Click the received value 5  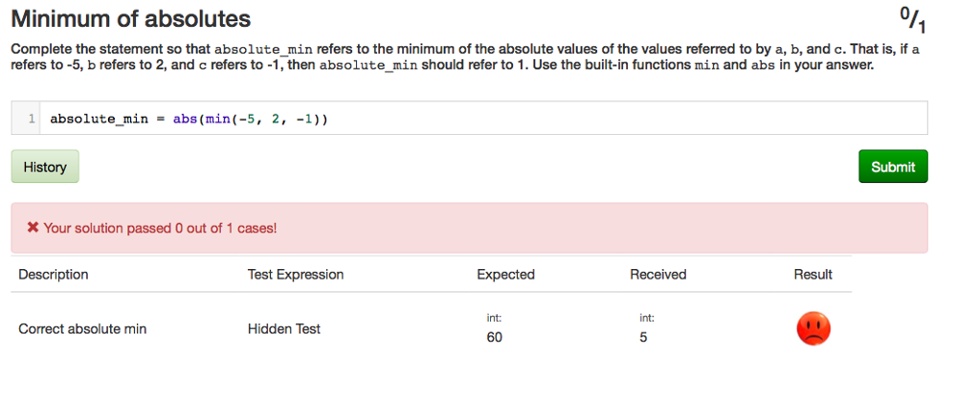tap(643, 338)
